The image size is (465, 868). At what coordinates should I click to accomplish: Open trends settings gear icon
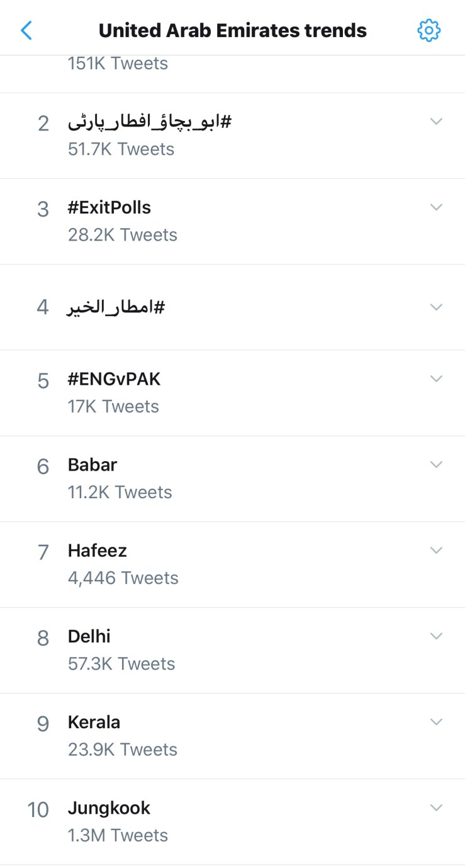[x=429, y=30]
